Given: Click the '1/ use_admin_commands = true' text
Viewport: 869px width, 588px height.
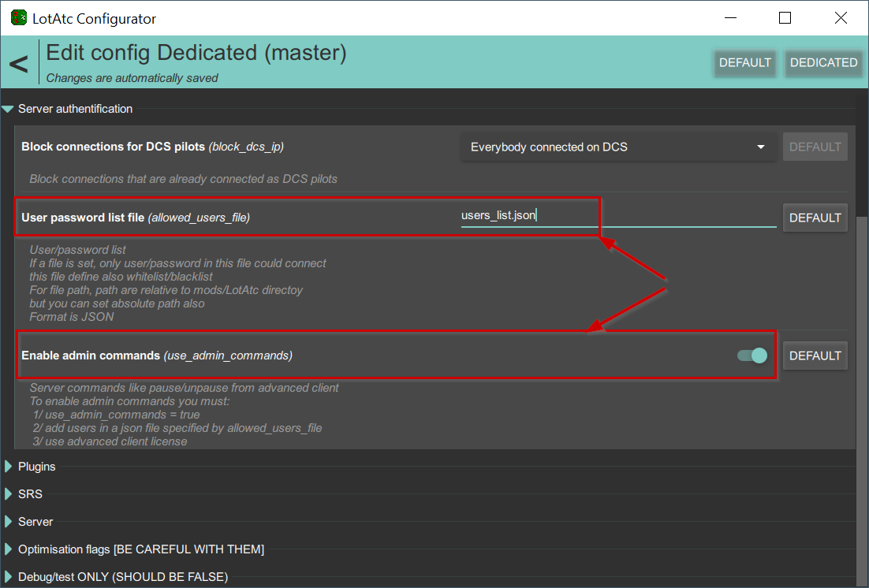Looking at the screenshot, I should 116,415.
